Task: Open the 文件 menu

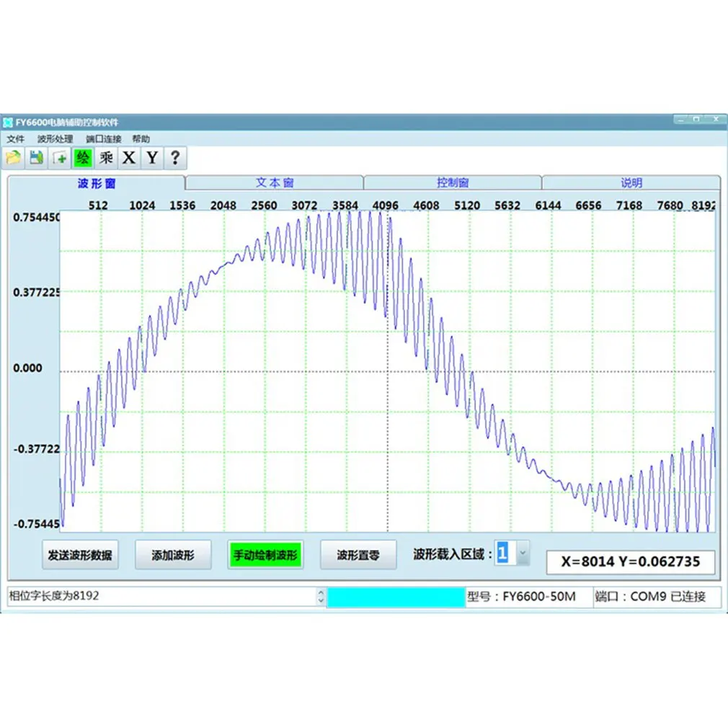Action: (15, 139)
